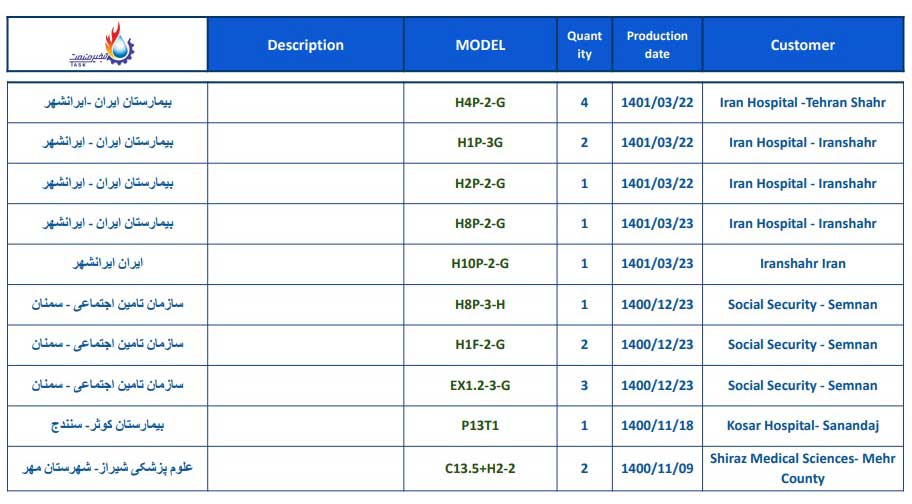This screenshot has width=912, height=504.
Task: Select Shiraz Medical Sciences- Mehr County cell
Action: [x=803, y=469]
